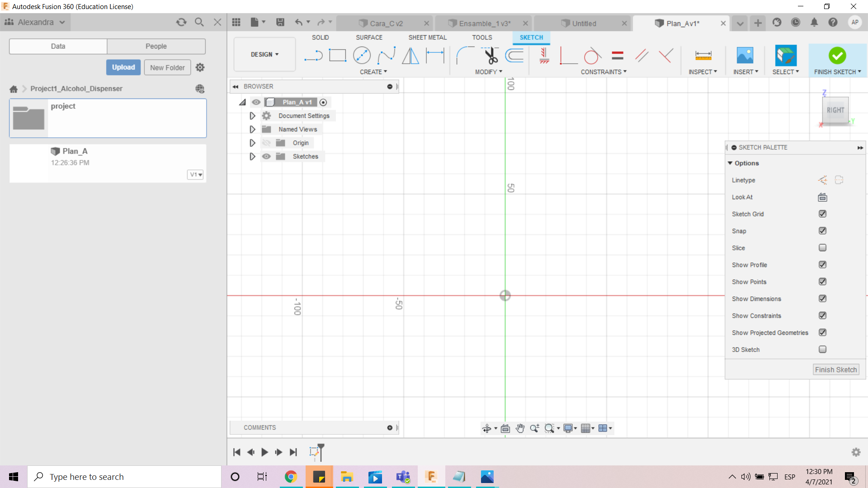The width and height of the screenshot is (868, 488).
Task: Switch to the SURFACE tab
Action: tap(369, 38)
